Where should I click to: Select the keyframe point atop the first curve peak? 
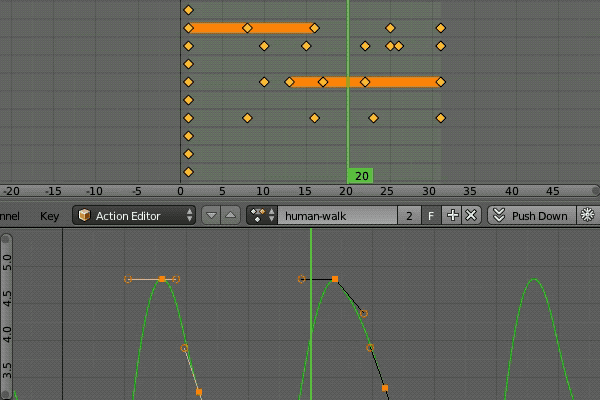[162, 279]
